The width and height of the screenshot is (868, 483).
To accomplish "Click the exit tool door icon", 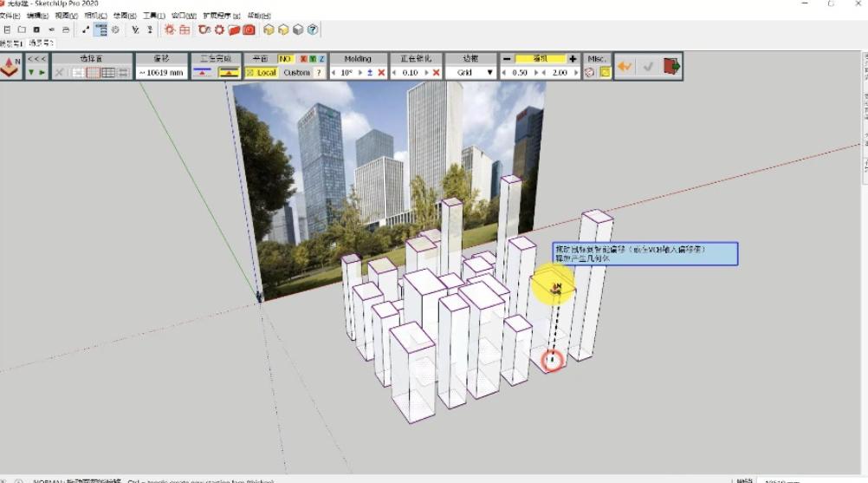I will coord(671,66).
